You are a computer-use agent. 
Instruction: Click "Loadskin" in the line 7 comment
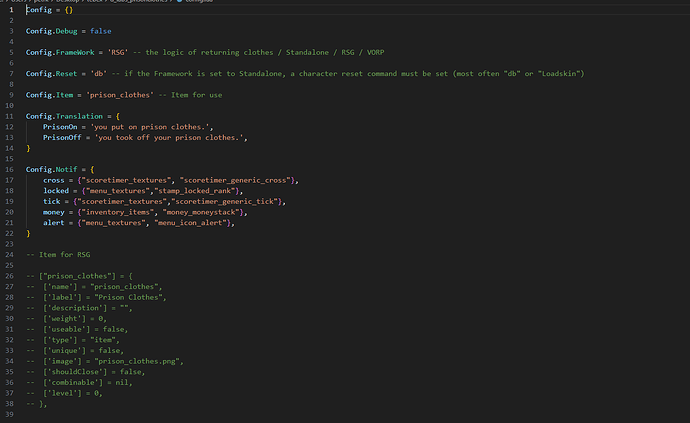pyautogui.click(x=559, y=74)
